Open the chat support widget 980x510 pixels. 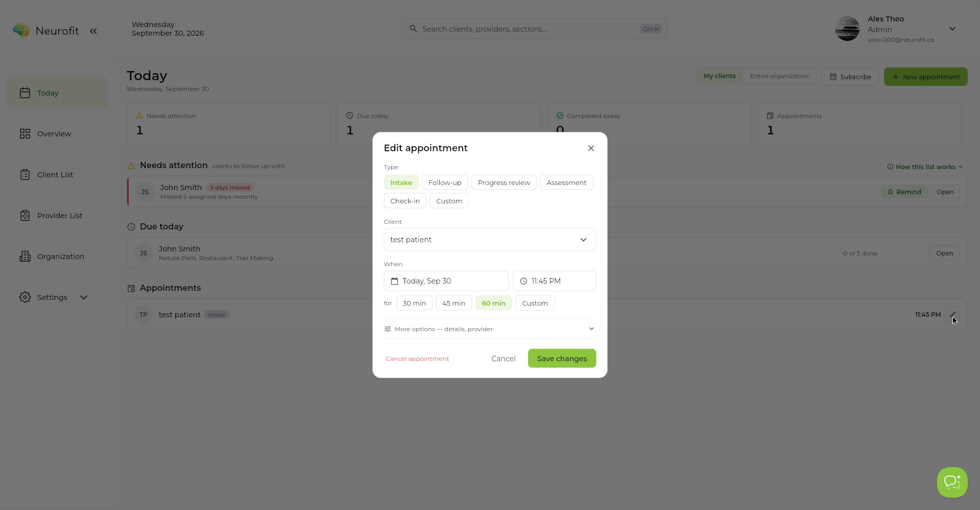(x=952, y=482)
